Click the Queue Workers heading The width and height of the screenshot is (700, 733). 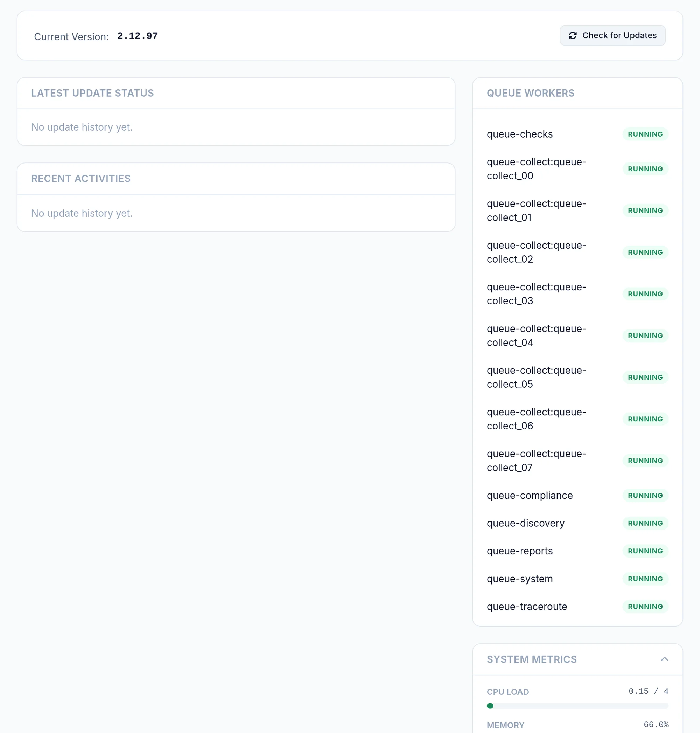pos(531,93)
